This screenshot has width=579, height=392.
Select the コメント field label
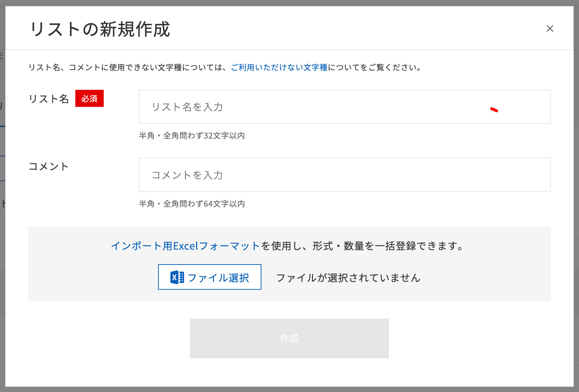pos(49,166)
